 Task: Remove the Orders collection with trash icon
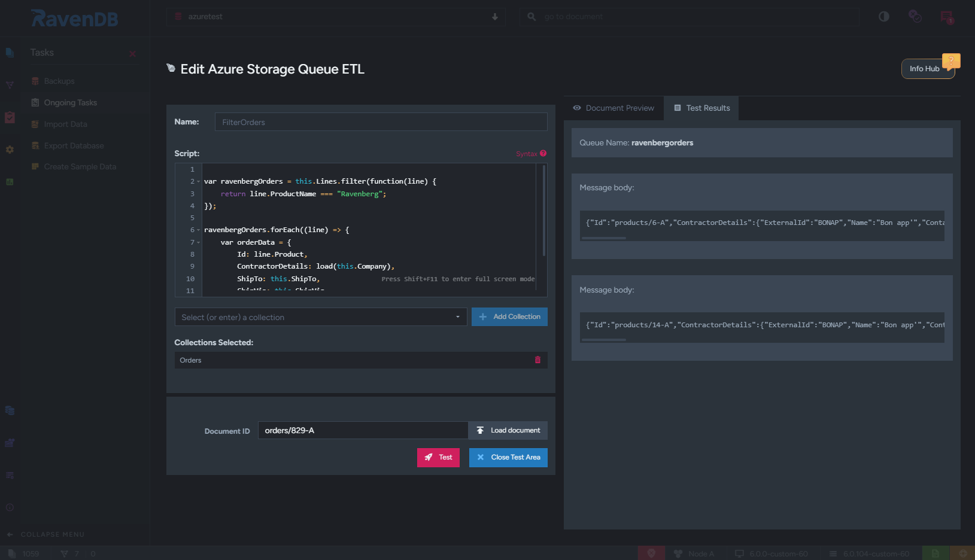537,360
